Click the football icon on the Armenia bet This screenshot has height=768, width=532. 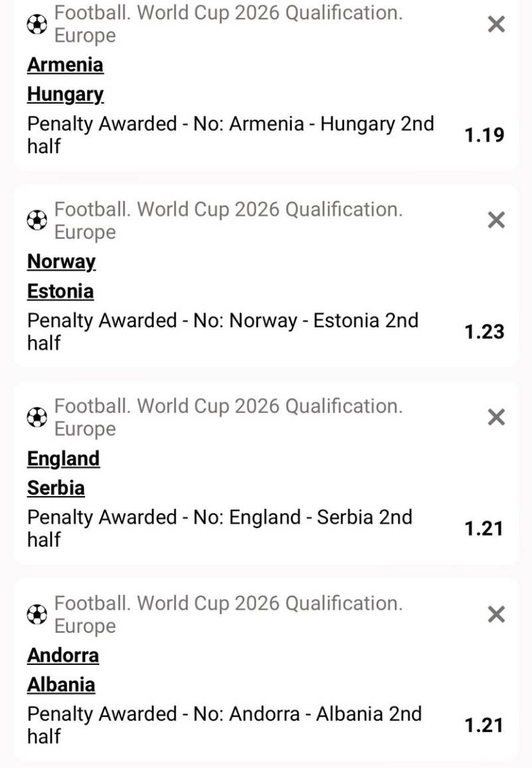pos(37,25)
